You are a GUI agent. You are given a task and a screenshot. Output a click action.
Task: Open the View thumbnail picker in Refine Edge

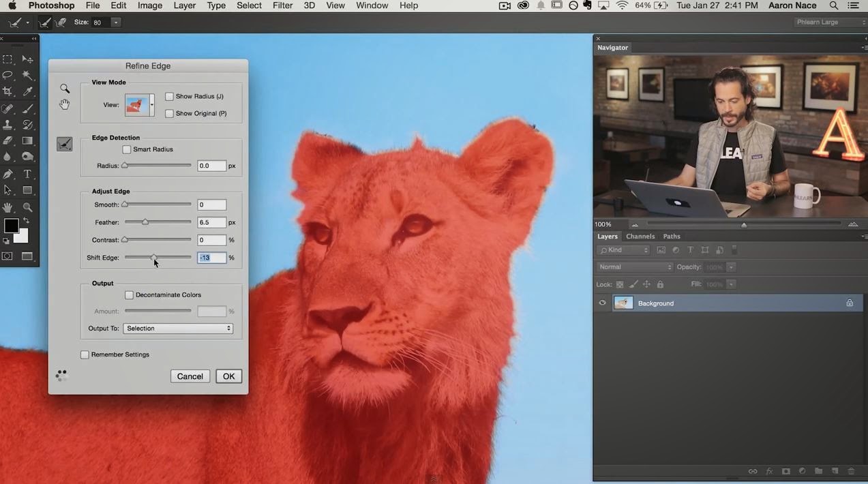[151, 105]
